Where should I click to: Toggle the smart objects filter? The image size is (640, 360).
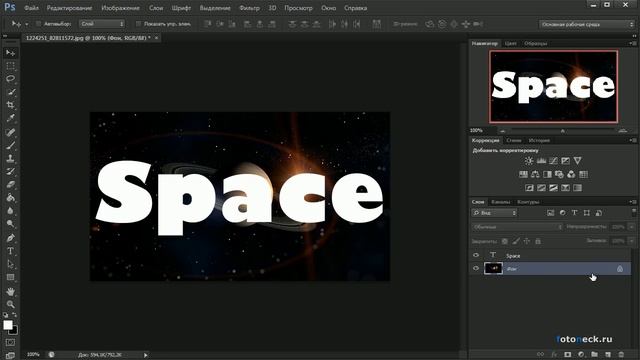tap(599, 213)
